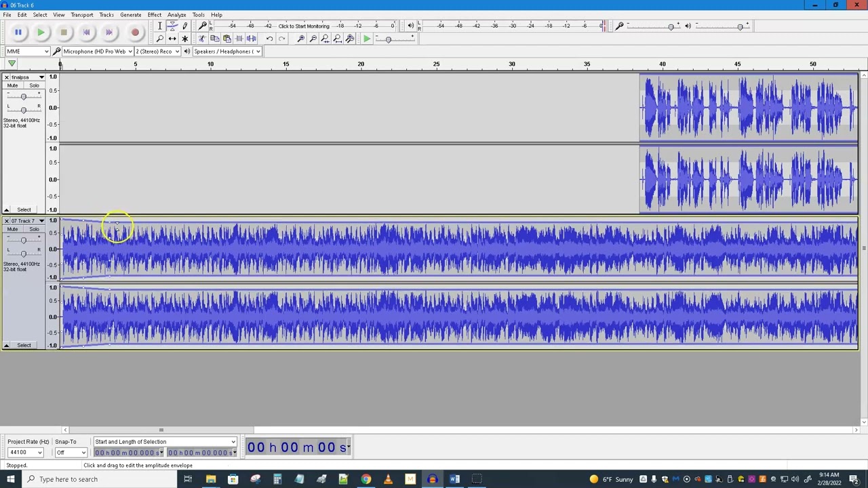The image size is (868, 488).
Task: Solo the finalpsa track
Action: pos(34,85)
